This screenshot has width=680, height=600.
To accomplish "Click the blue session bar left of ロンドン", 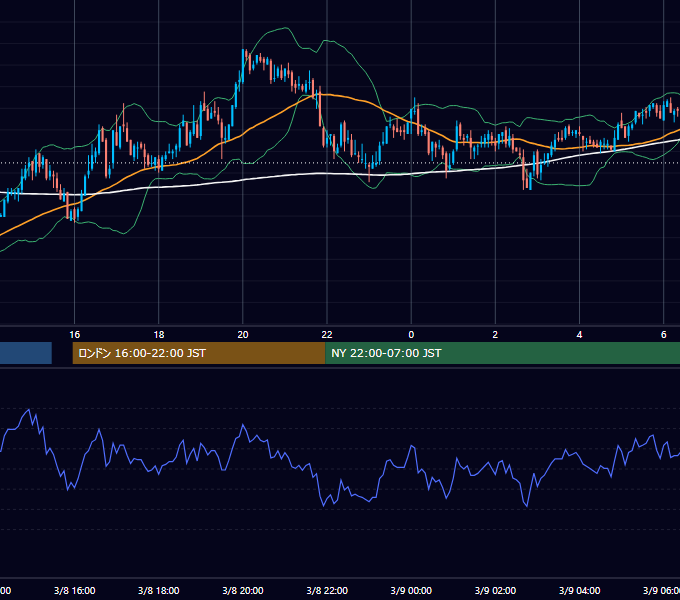I will click(x=26, y=353).
